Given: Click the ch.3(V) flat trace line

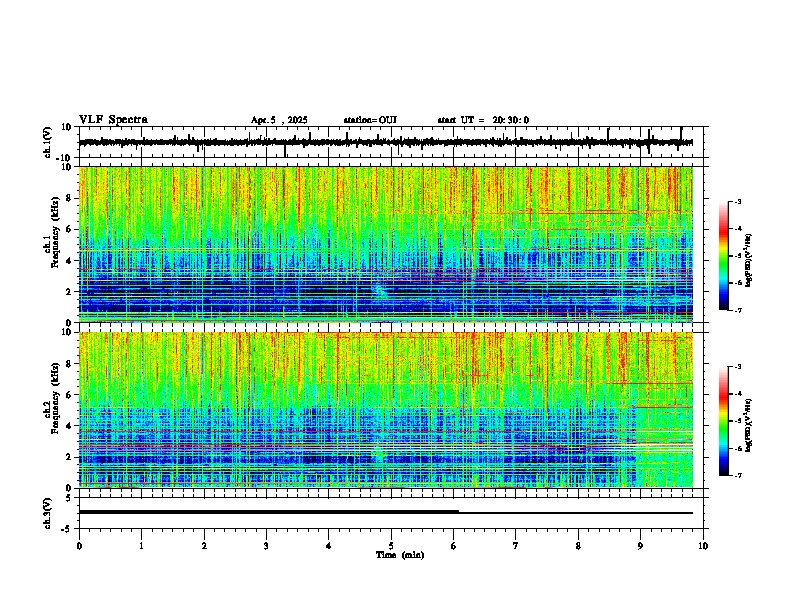Looking at the screenshot, I should 386,513.
